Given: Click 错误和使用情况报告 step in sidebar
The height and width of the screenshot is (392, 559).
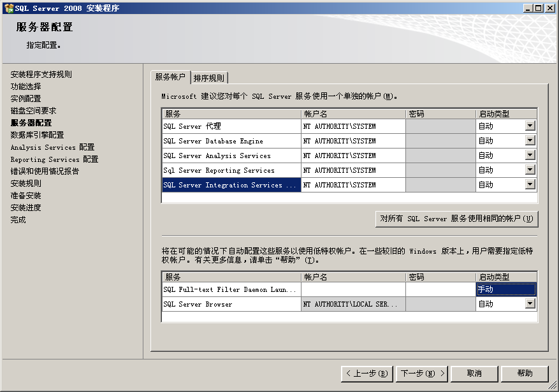Looking at the screenshot, I should [x=45, y=171].
